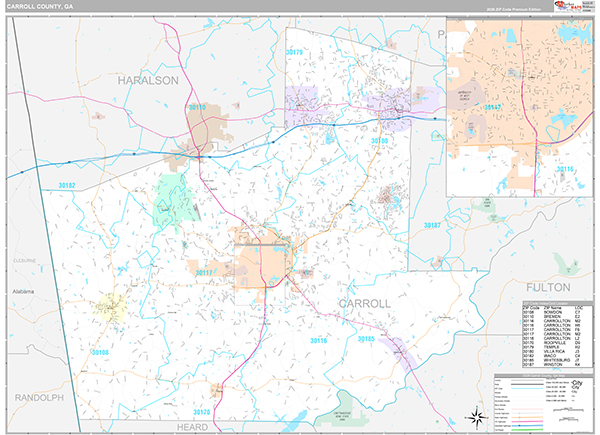Viewport: 600px width, 435px height.
Task: Click the Alabama state label
Action: coord(23,292)
